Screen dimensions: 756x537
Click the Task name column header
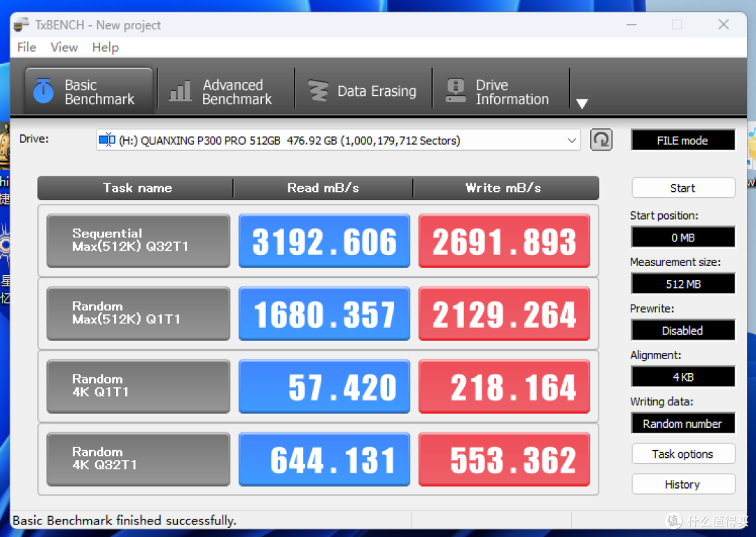137,188
